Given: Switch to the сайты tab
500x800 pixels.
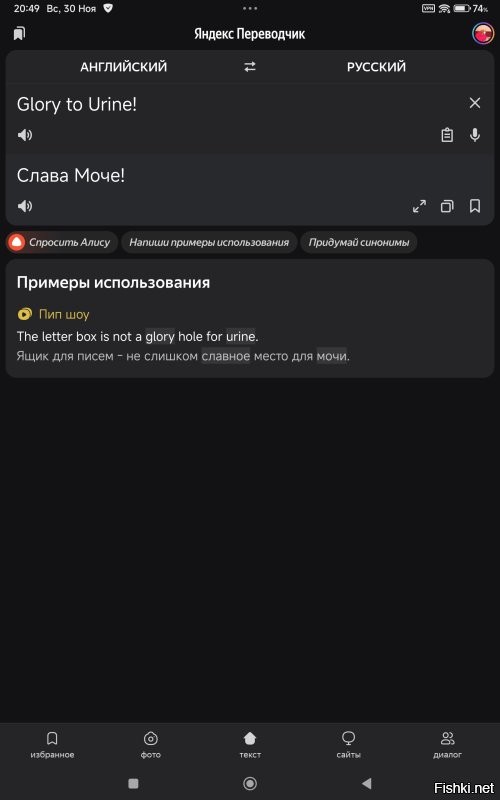Looking at the screenshot, I should 348,744.
